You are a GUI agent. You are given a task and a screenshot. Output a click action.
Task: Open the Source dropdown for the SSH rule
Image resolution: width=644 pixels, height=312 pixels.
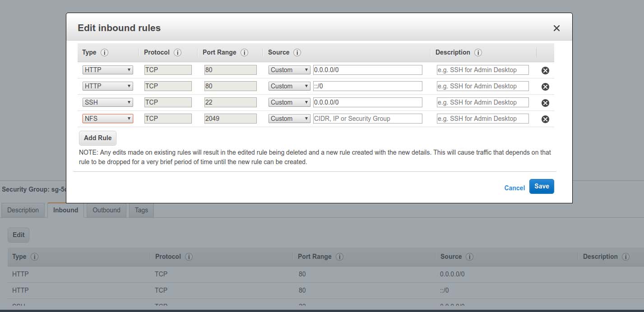[x=289, y=102]
